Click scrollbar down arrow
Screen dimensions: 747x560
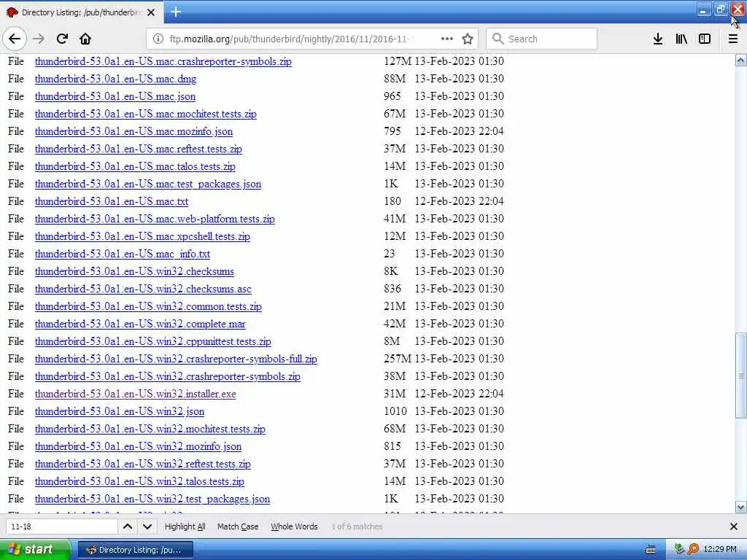(741, 507)
